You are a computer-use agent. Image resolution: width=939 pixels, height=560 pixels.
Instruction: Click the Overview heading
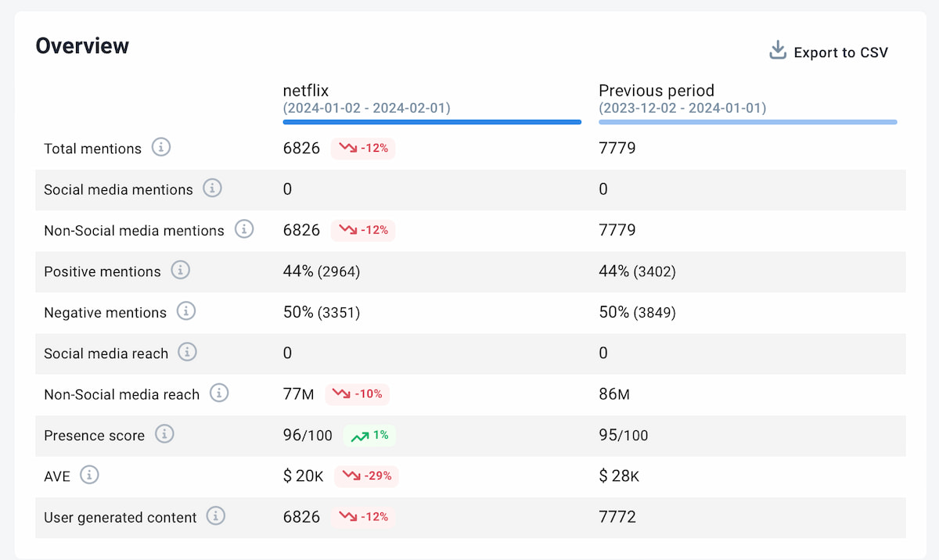[82, 45]
